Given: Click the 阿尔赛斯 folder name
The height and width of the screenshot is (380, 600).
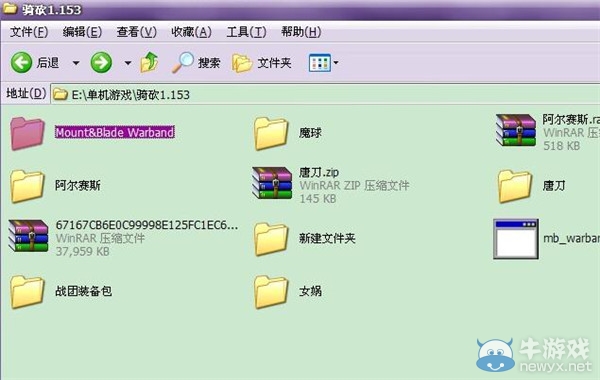Looking at the screenshot, I should pyautogui.click(x=78, y=186).
